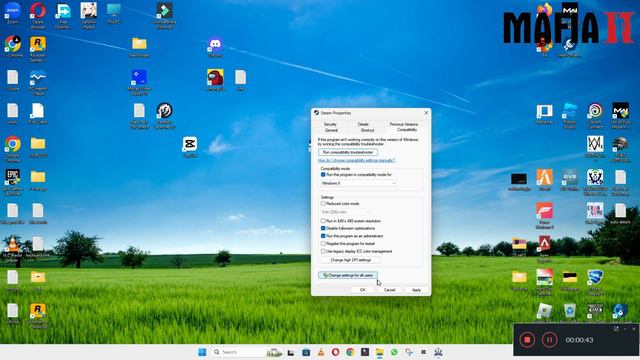The height and width of the screenshot is (360, 640).
Task: Uncheck Disable fullscreen optimizations
Action: click(323, 228)
